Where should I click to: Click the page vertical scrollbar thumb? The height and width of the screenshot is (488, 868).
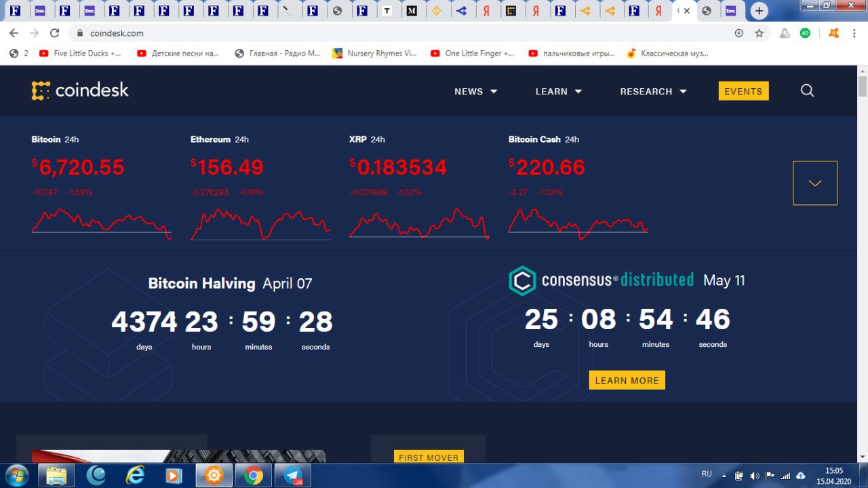tap(863, 86)
